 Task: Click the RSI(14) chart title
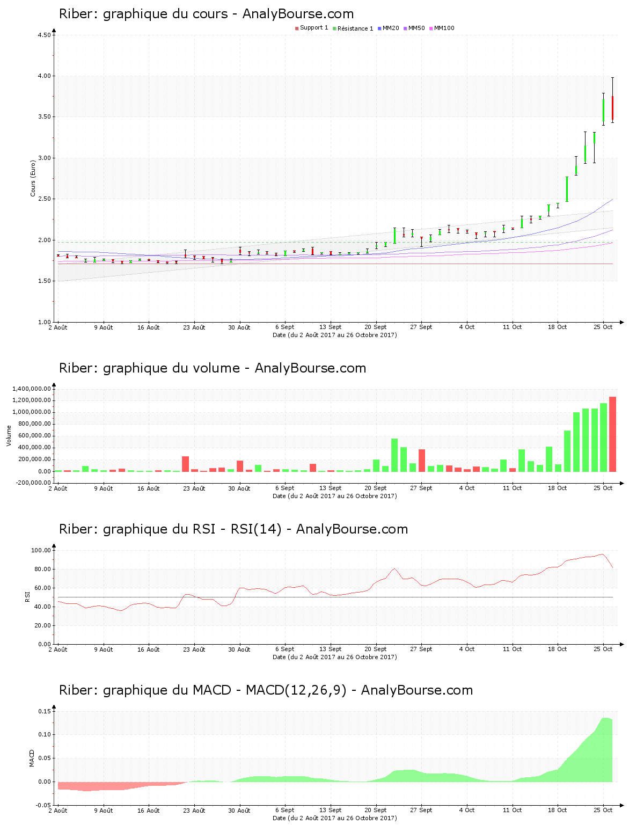pyautogui.click(x=233, y=529)
